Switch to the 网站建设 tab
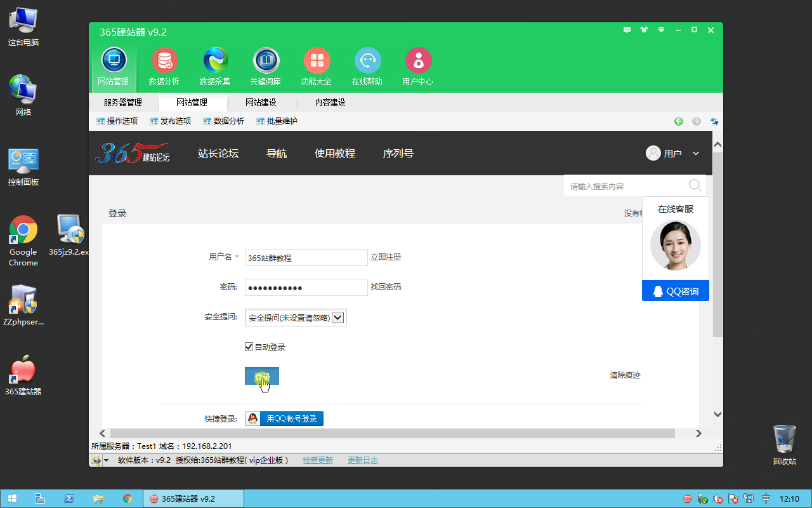Image resolution: width=812 pixels, height=508 pixels. tap(261, 102)
